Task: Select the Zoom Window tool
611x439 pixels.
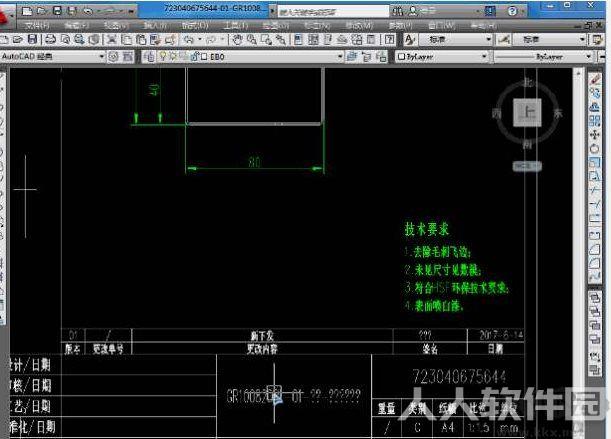Action: pos(267,39)
